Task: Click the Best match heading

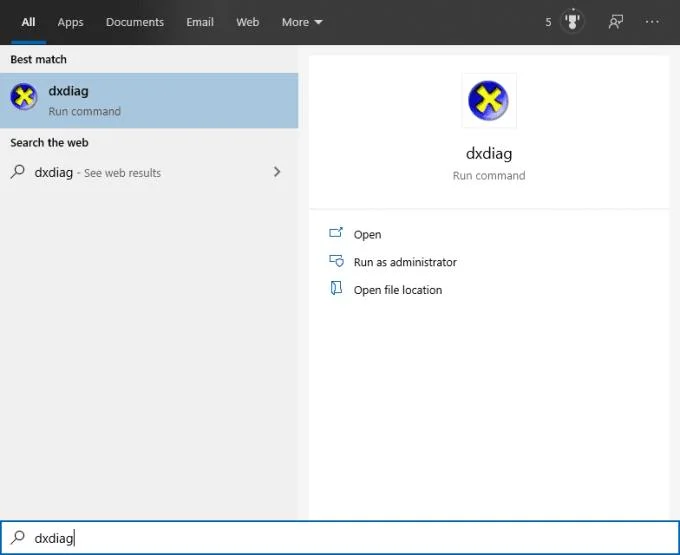Action: click(x=39, y=59)
